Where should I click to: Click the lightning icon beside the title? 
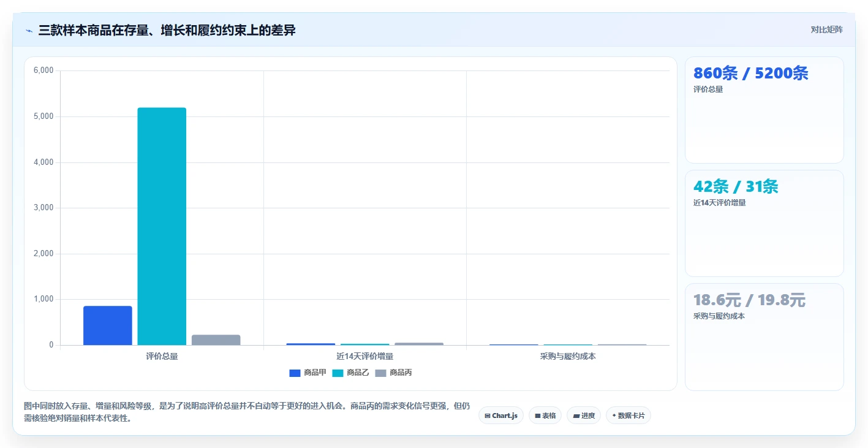[29, 30]
